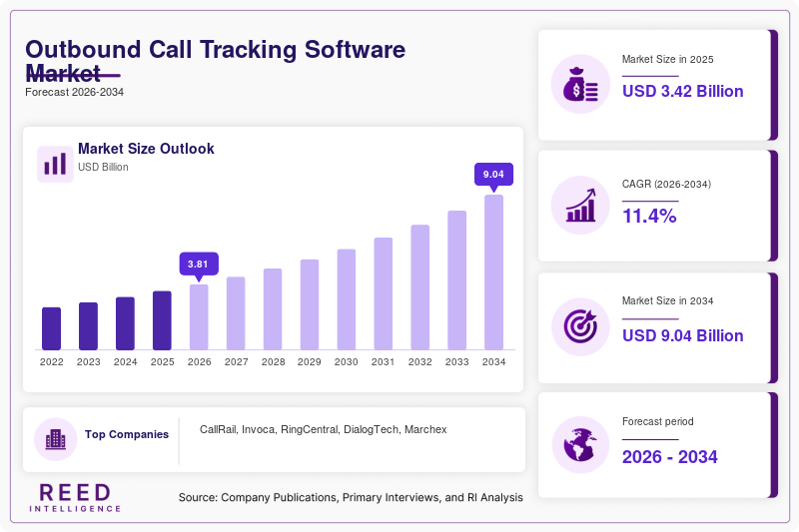Click the Market Size Outlook heading
The image size is (799, 532).
146,149
